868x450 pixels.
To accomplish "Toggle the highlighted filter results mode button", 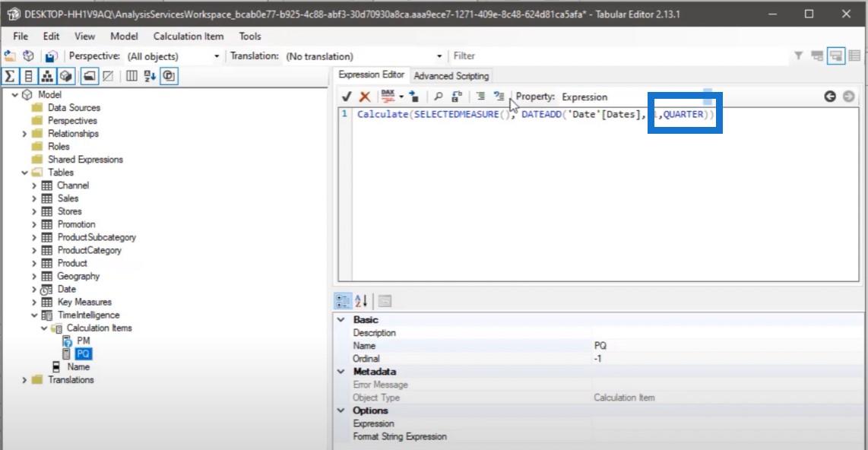I will click(x=836, y=56).
